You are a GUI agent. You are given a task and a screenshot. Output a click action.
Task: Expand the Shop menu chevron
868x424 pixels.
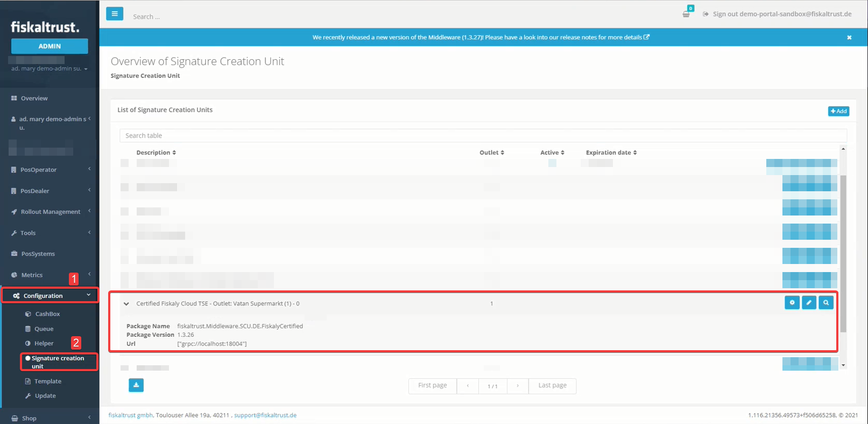coord(89,418)
